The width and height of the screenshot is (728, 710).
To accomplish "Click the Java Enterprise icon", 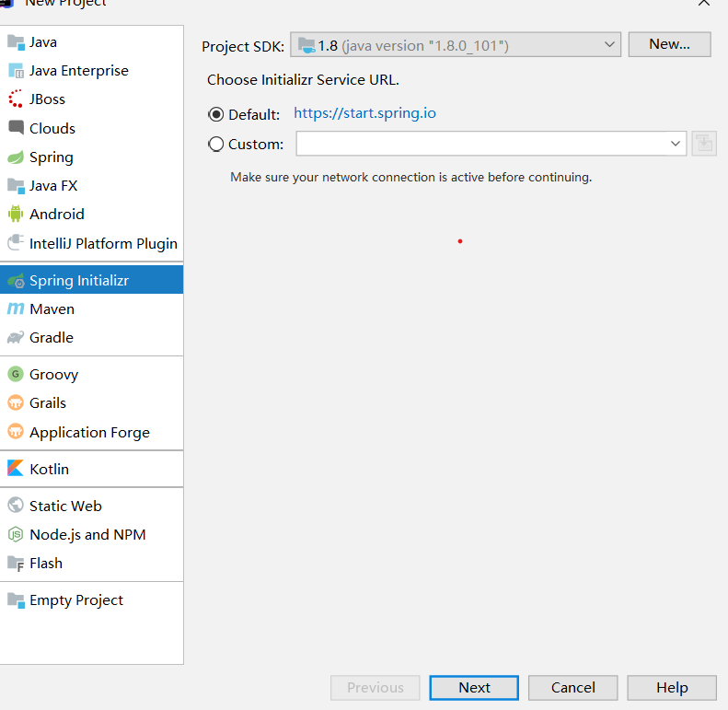I will [16, 71].
